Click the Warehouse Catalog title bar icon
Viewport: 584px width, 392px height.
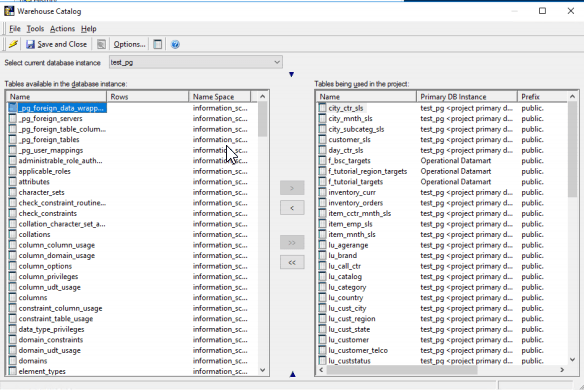pyautogui.click(x=9, y=11)
